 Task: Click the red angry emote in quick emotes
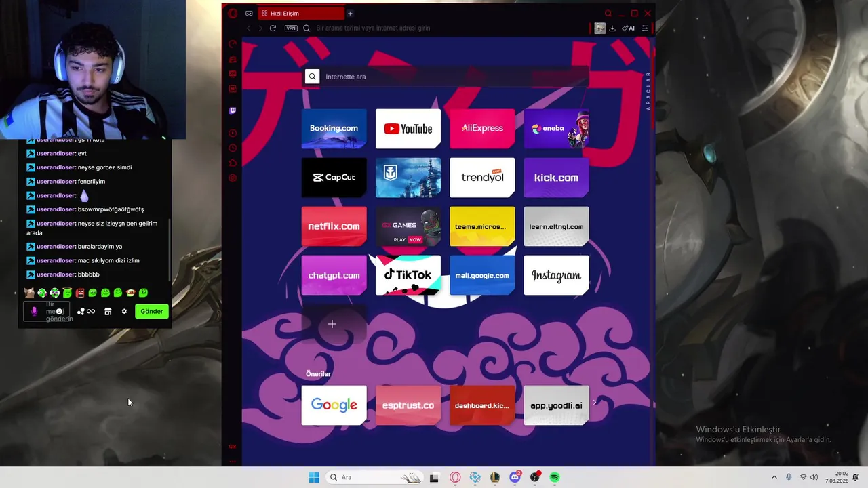[x=80, y=293]
